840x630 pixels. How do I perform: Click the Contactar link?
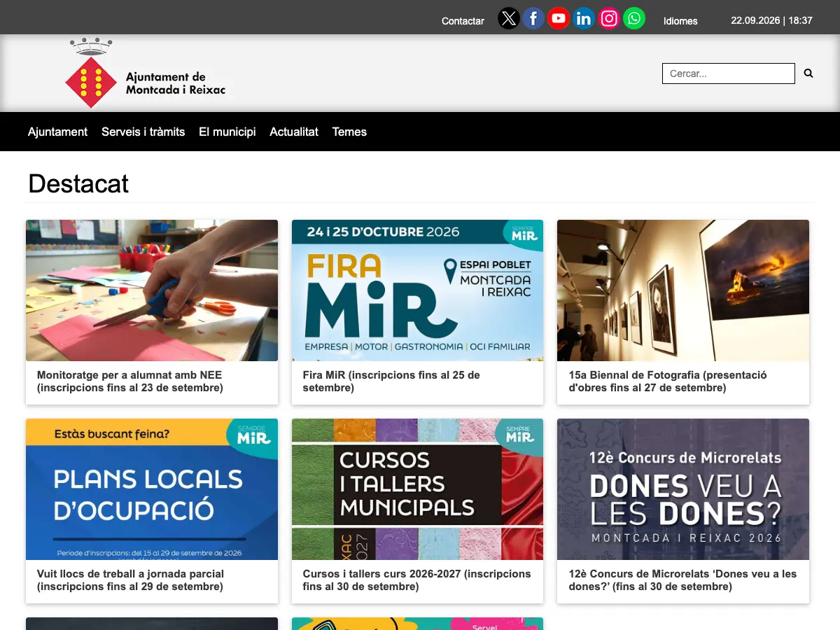click(x=463, y=21)
